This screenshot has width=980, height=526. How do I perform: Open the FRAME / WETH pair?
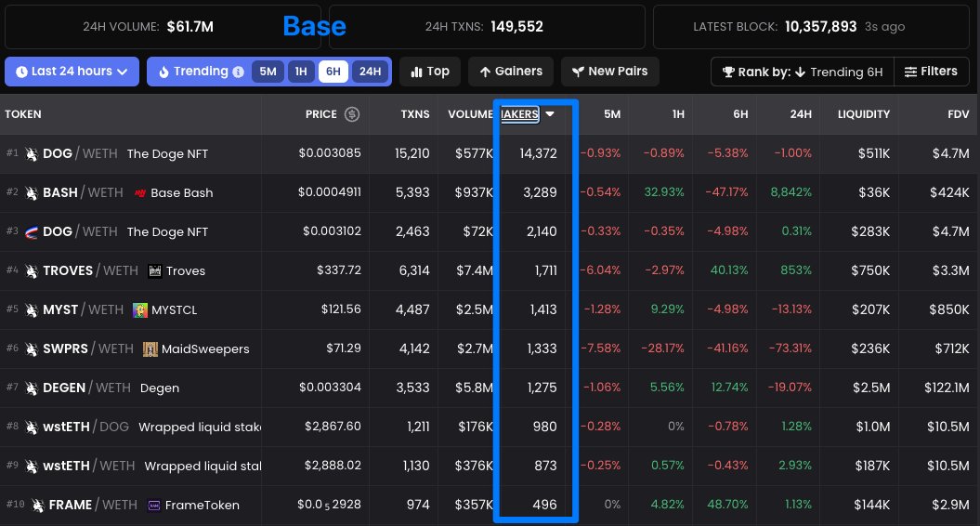[93, 506]
